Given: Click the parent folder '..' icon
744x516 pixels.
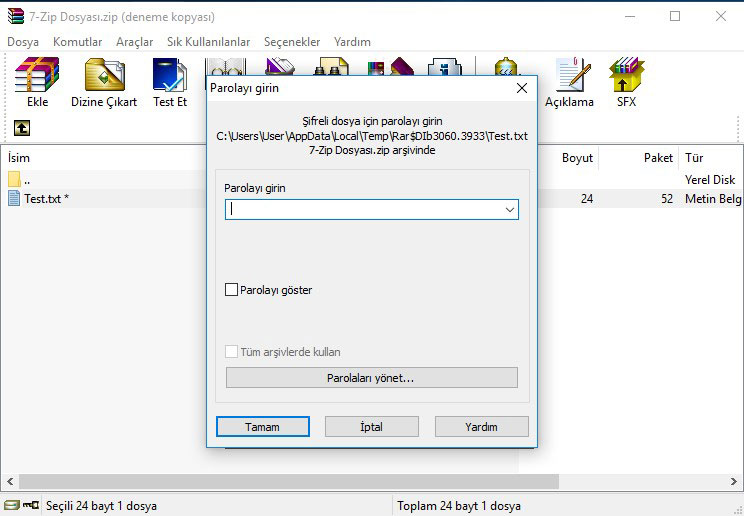Looking at the screenshot, I should tap(14, 179).
